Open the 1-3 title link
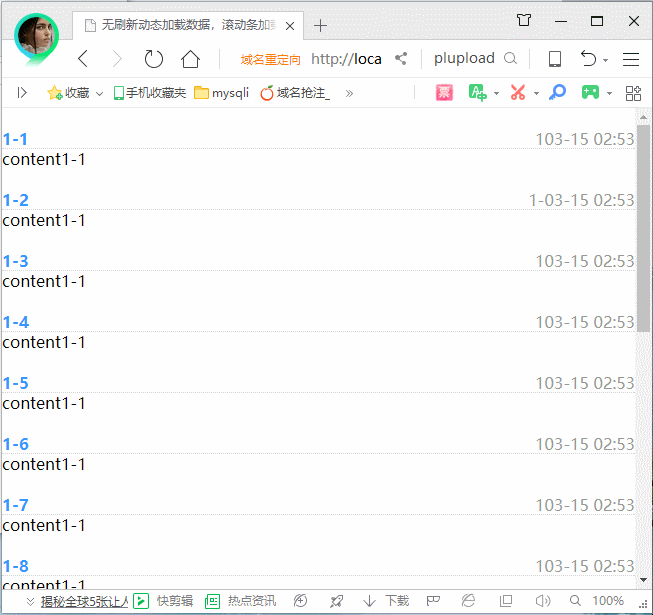 (x=15, y=261)
